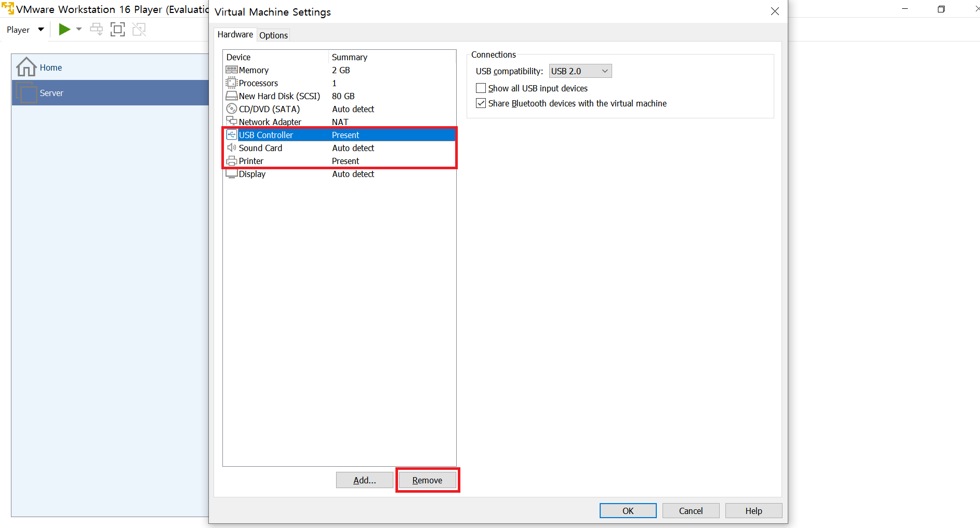Click the Home icon in the library
This screenshot has height=528, width=980.
pyautogui.click(x=26, y=67)
